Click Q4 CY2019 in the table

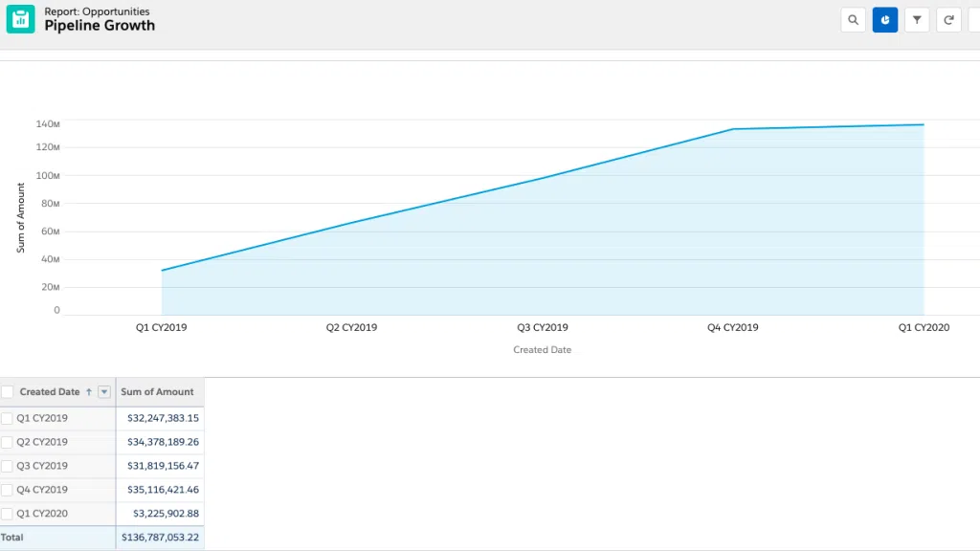coord(42,489)
